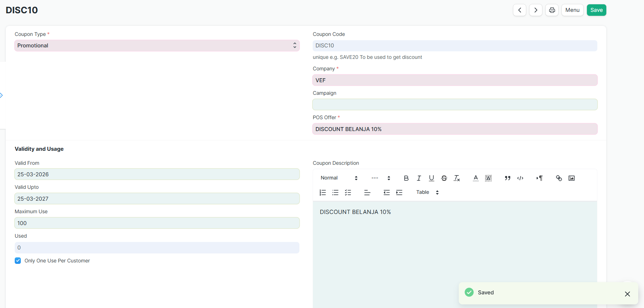644x308 pixels.
Task: Click the Maximum Use input field
Action: pos(157,223)
